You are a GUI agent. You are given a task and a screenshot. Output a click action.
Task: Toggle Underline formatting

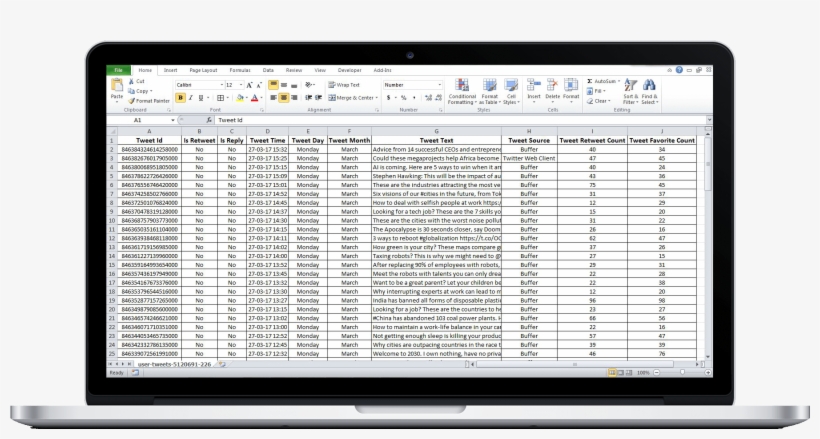point(200,98)
